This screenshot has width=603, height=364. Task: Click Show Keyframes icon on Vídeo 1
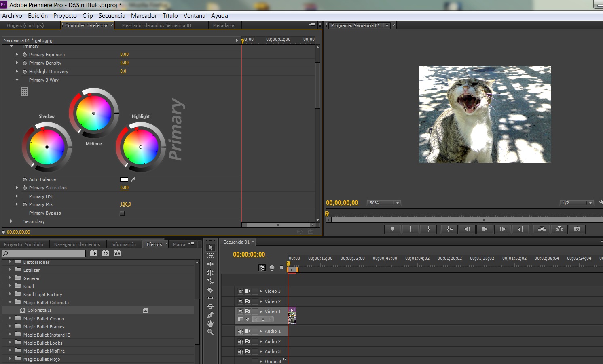coord(248,320)
